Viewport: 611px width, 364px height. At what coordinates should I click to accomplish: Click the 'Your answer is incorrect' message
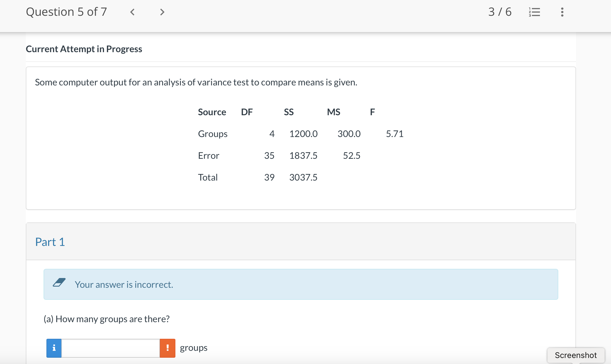coord(124,285)
